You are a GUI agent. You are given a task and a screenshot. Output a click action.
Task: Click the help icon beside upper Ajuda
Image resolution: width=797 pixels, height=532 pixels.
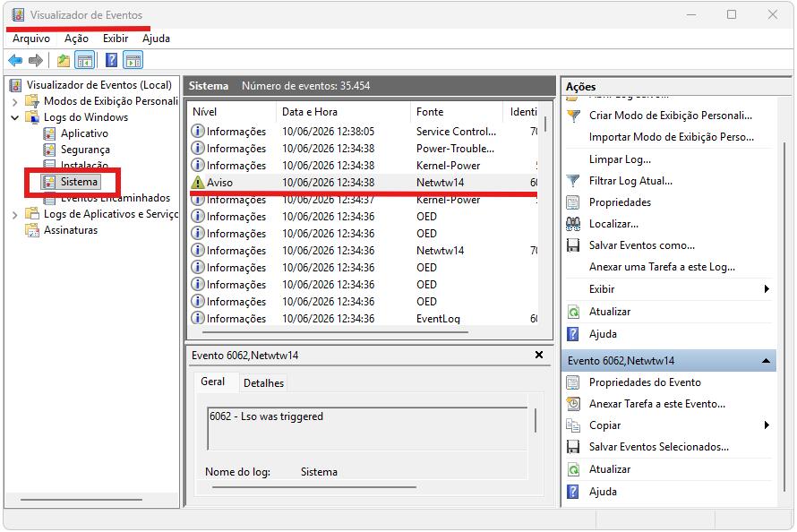click(573, 334)
